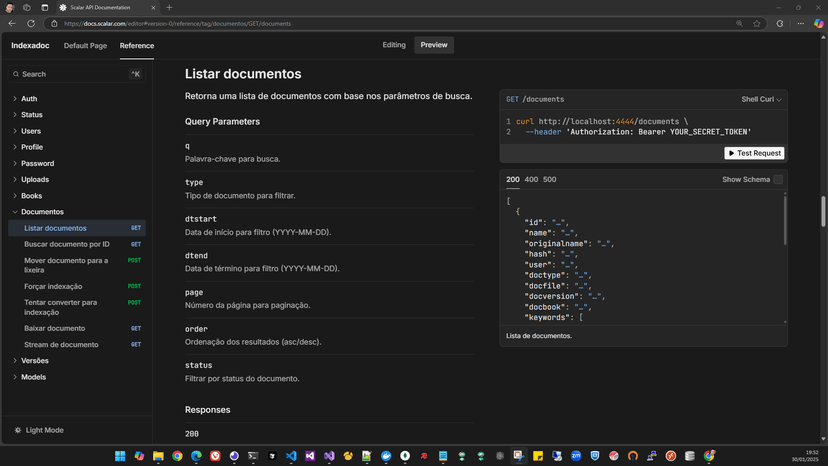Open Google Chrome from the taskbar
Screen dimensions: 828x466
click(177, 455)
